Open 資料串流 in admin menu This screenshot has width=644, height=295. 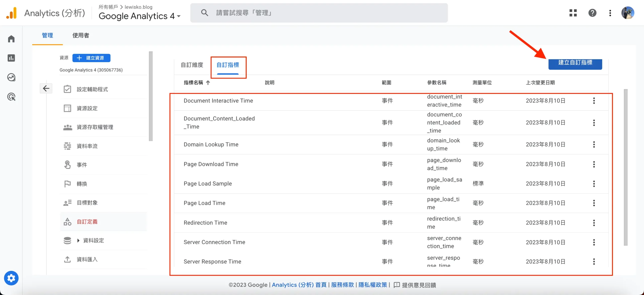(103, 146)
